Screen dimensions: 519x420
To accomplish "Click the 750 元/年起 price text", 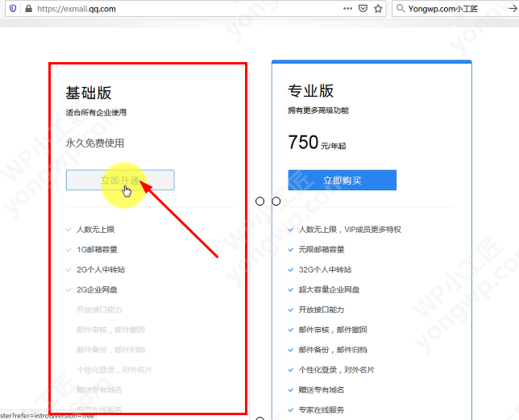I will click(316, 143).
